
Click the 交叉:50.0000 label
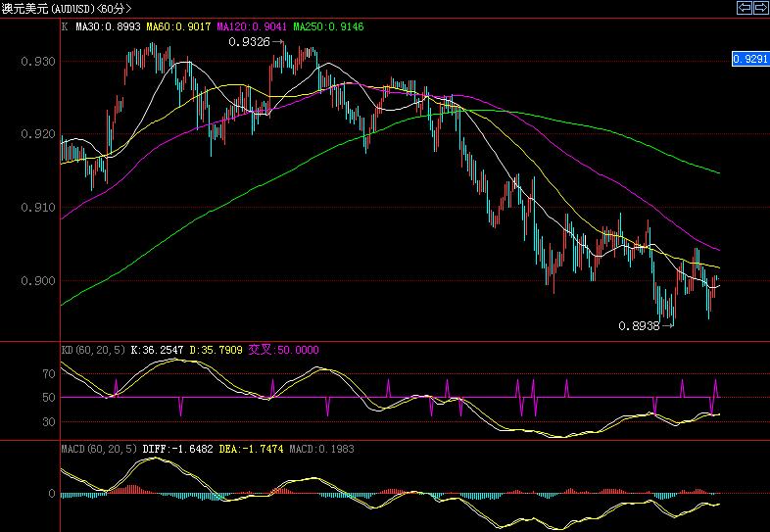click(283, 350)
